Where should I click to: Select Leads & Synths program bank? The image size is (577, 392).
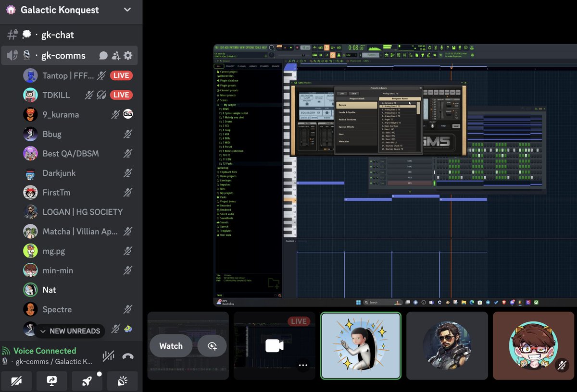(357, 112)
